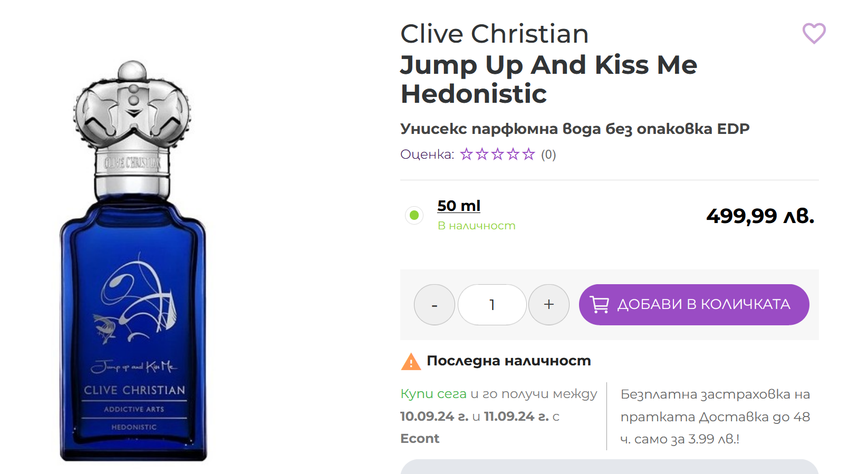This screenshot has width=868, height=474.
Task: Focus the quantity input field
Action: coord(492,305)
